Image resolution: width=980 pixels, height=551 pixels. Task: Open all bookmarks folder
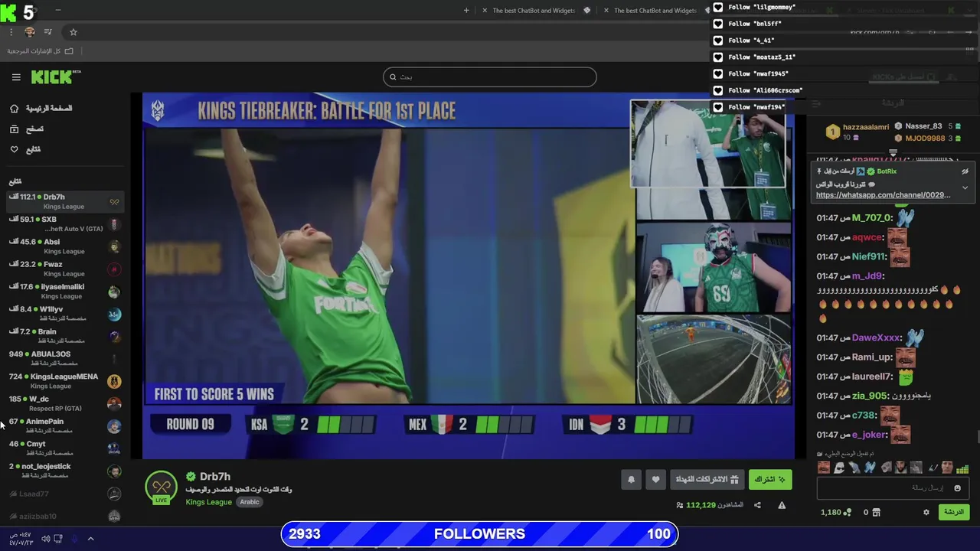(x=40, y=51)
